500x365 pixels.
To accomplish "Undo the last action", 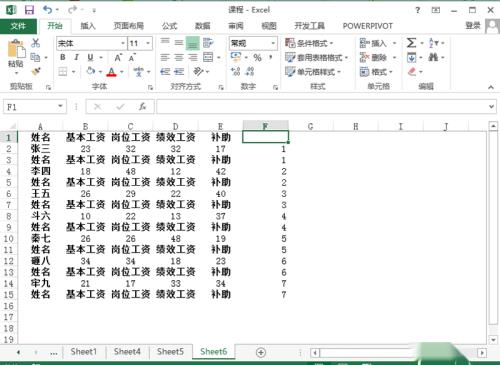I will [x=48, y=10].
